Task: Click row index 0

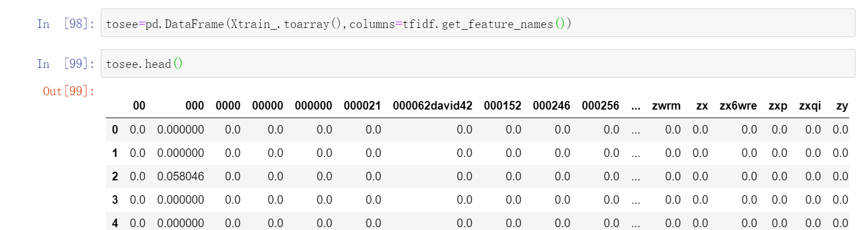Action: [115, 130]
